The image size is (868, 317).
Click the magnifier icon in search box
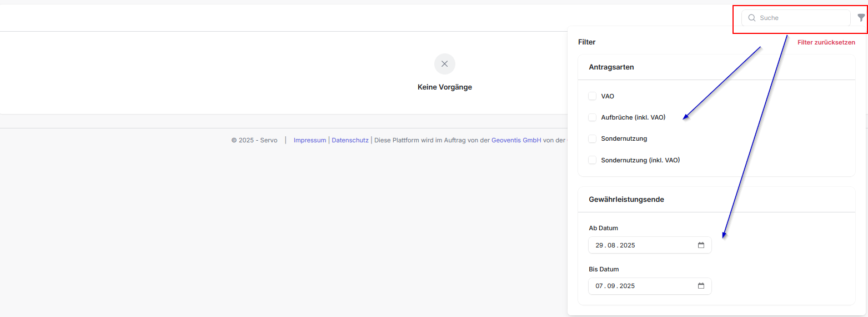752,18
